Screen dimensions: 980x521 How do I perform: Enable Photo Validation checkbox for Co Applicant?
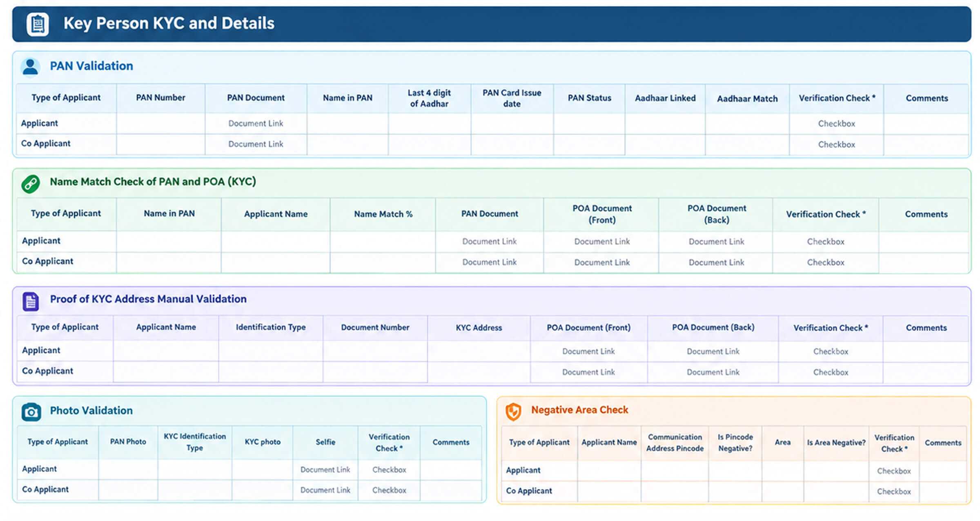[389, 490]
